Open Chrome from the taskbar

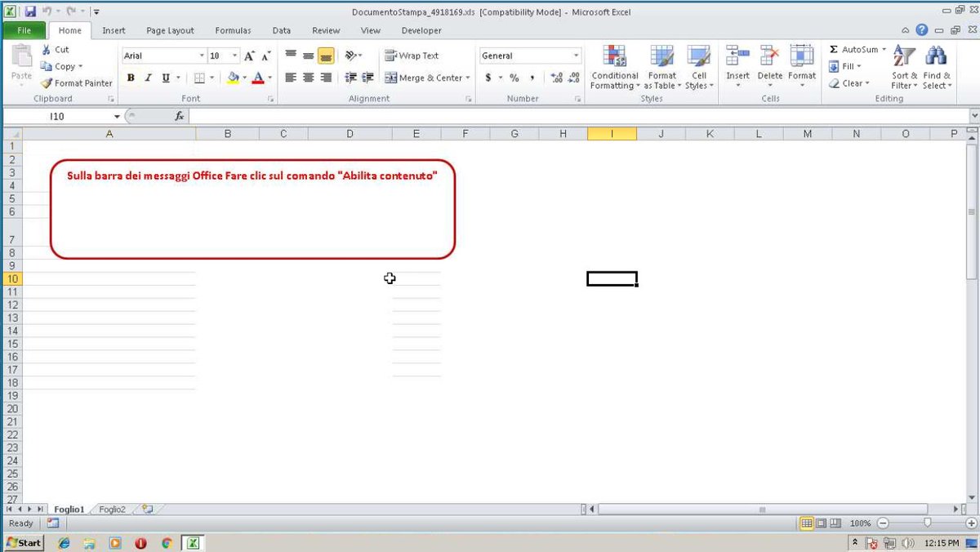click(x=167, y=543)
